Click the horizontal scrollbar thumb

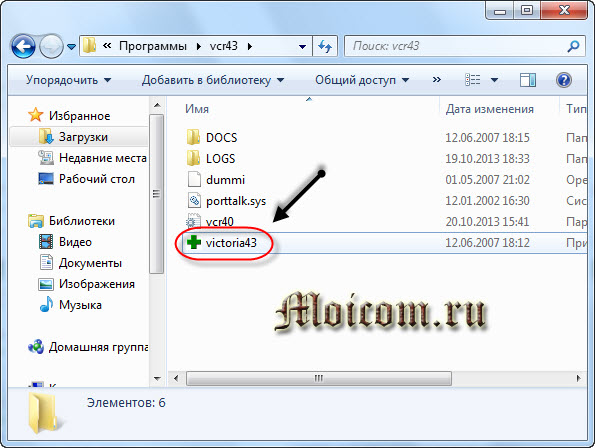click(319, 378)
